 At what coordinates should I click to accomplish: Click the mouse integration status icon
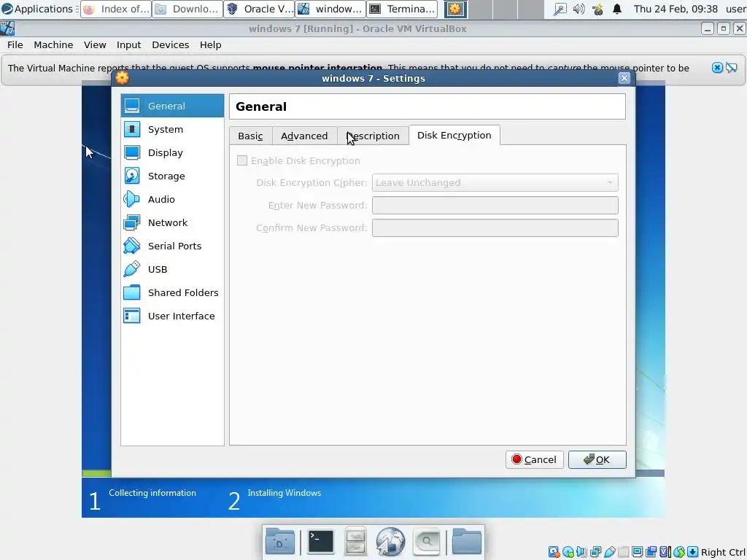679,552
